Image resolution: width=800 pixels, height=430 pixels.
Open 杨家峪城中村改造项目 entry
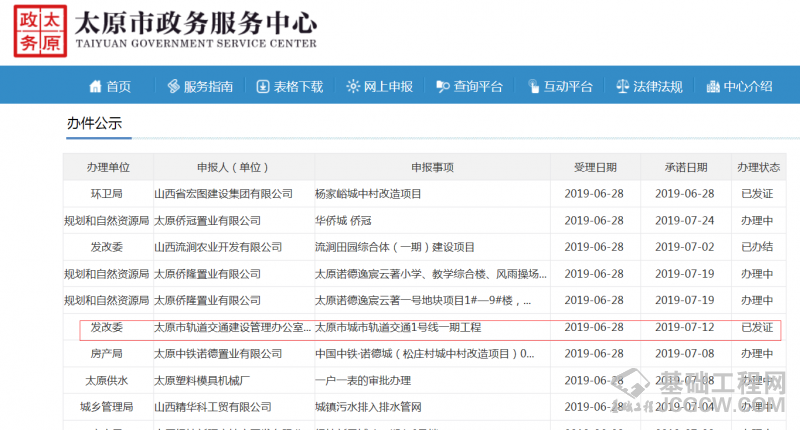click(x=368, y=194)
